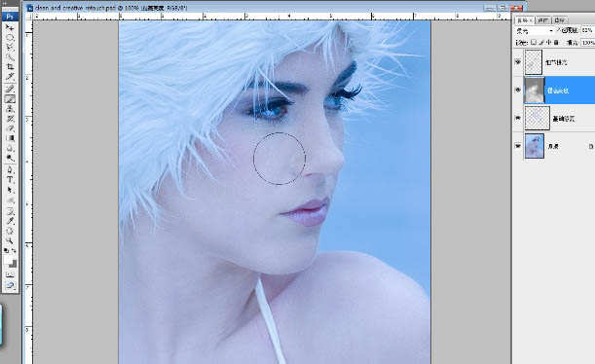Click the lock icon on the background layer
This screenshot has width=595, height=364.
[x=591, y=146]
